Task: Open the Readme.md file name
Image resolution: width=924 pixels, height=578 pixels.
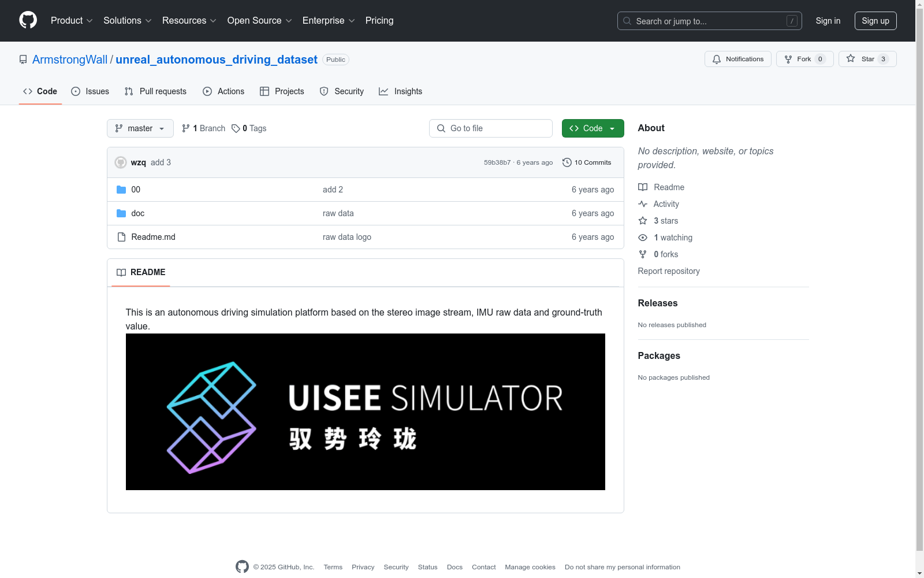Action: 153,237
